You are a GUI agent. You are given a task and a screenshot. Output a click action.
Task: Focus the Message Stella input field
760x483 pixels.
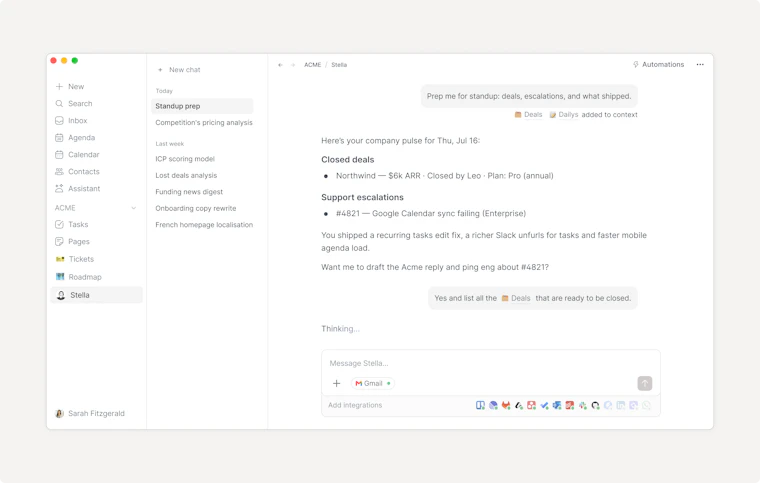tap(491, 363)
